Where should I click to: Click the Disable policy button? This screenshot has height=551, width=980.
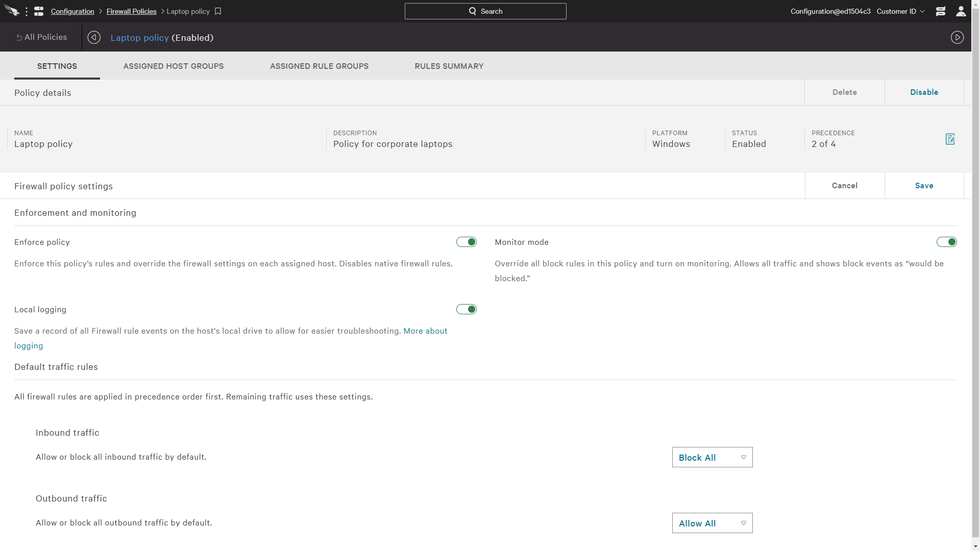pyautogui.click(x=924, y=92)
